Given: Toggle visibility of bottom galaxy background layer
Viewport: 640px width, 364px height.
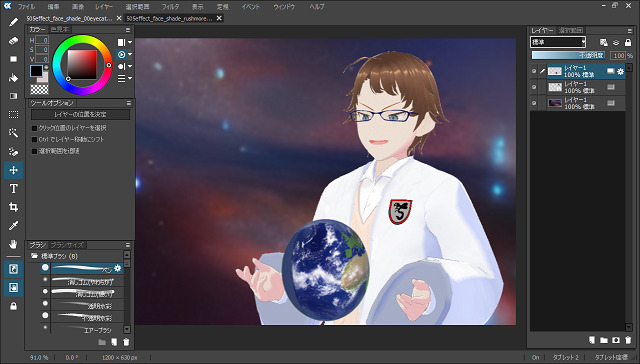Looking at the screenshot, I should point(534,103).
